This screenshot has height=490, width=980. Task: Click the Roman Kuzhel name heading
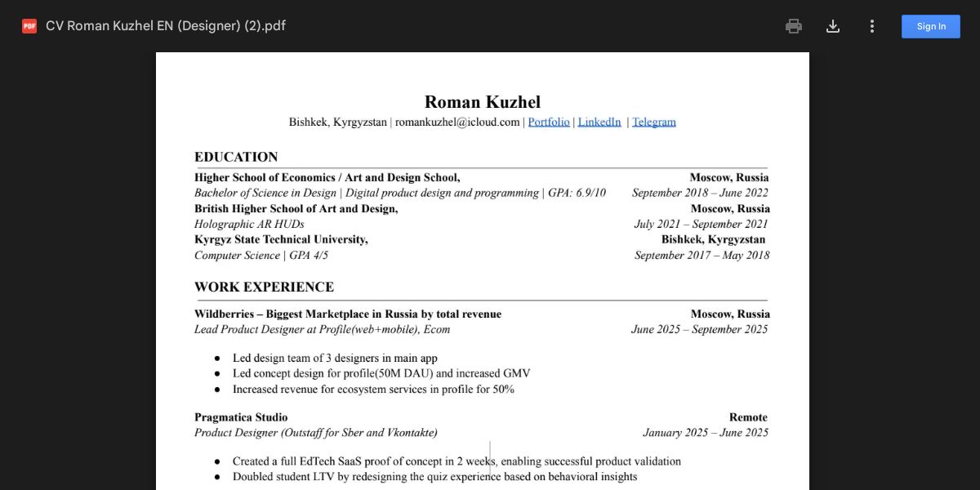483,102
